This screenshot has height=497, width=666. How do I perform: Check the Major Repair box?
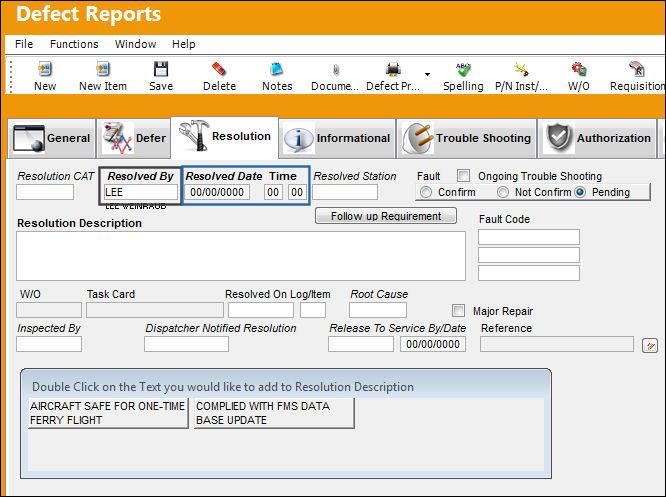458,311
